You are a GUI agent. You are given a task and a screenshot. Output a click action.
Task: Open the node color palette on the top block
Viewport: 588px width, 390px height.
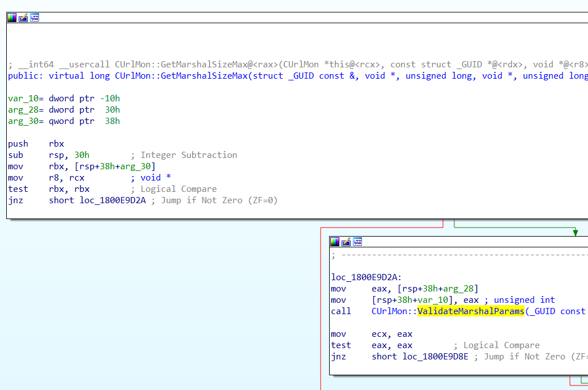pos(11,17)
